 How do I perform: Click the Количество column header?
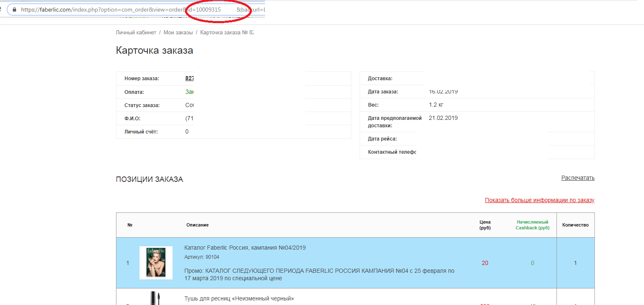pyautogui.click(x=575, y=225)
